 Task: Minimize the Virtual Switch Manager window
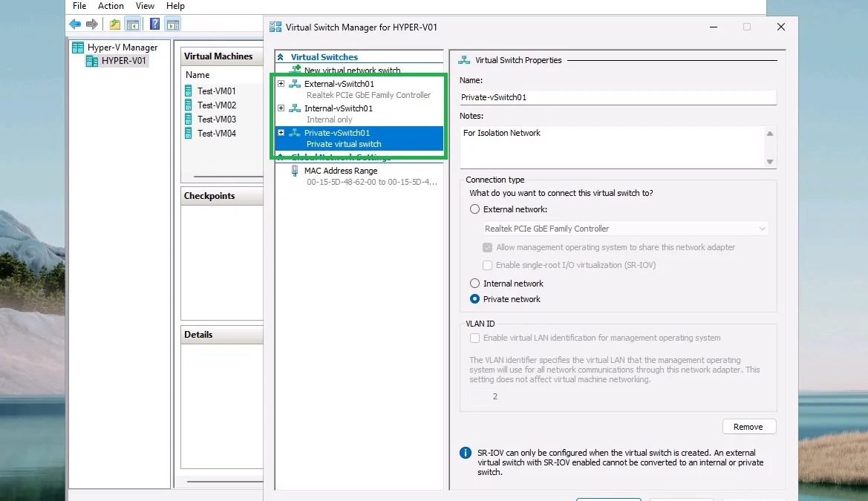coord(714,27)
